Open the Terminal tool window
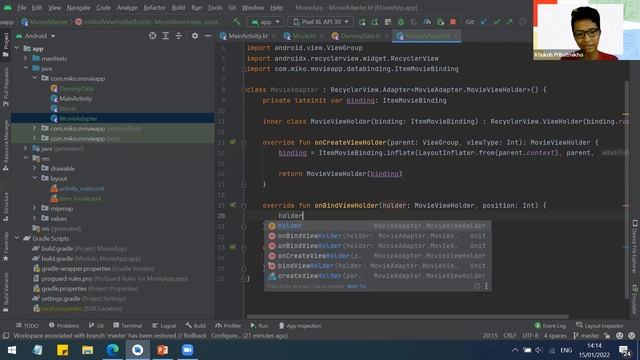640x360 pixels. tap(128, 326)
